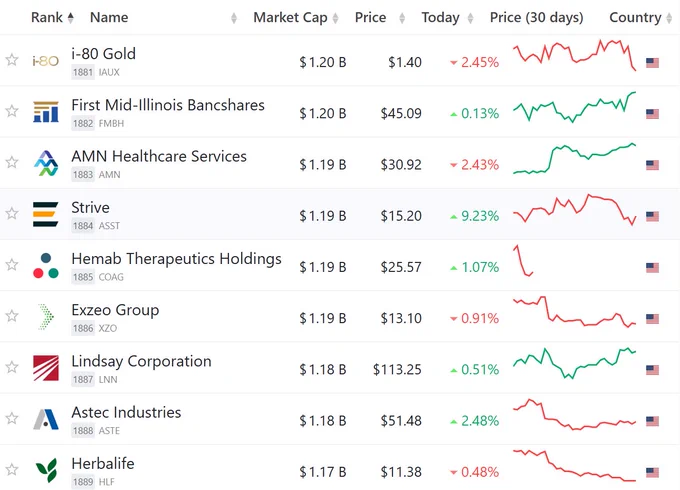Viewport: 680px width, 490px height.
Task: Open the AMN Healthcare Services logo
Action: tap(46, 163)
